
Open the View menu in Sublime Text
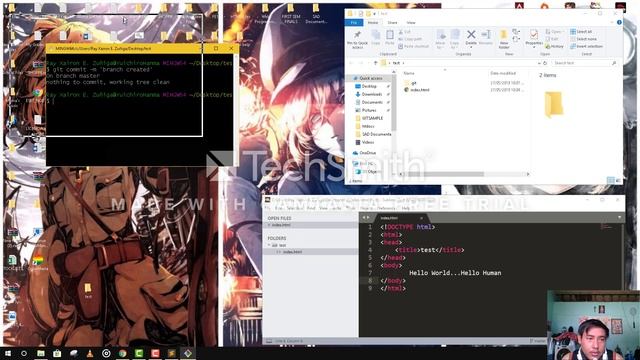(324, 208)
